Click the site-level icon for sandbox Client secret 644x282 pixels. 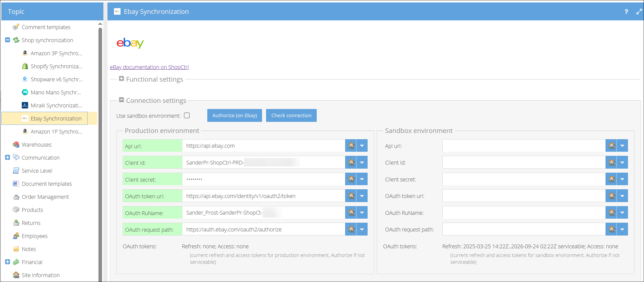(611, 179)
